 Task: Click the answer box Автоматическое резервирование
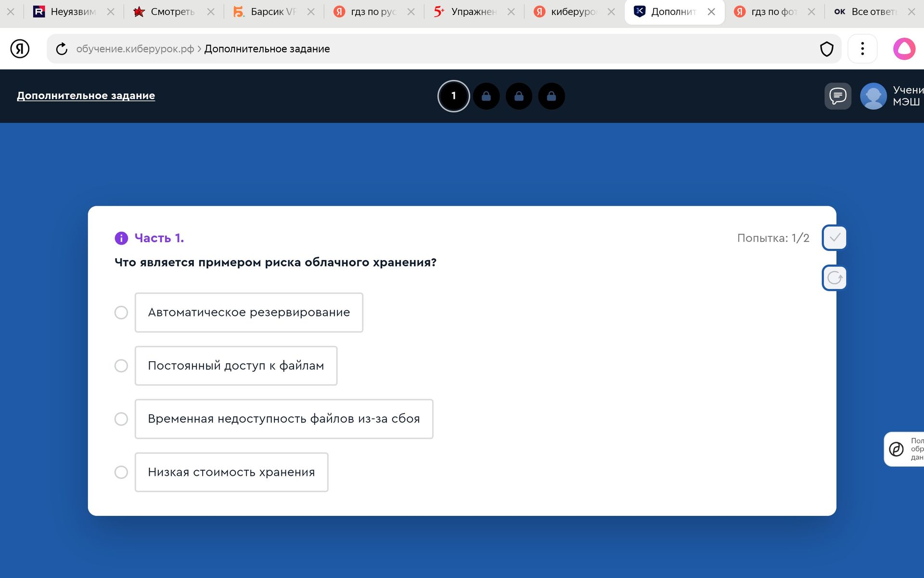coord(249,313)
